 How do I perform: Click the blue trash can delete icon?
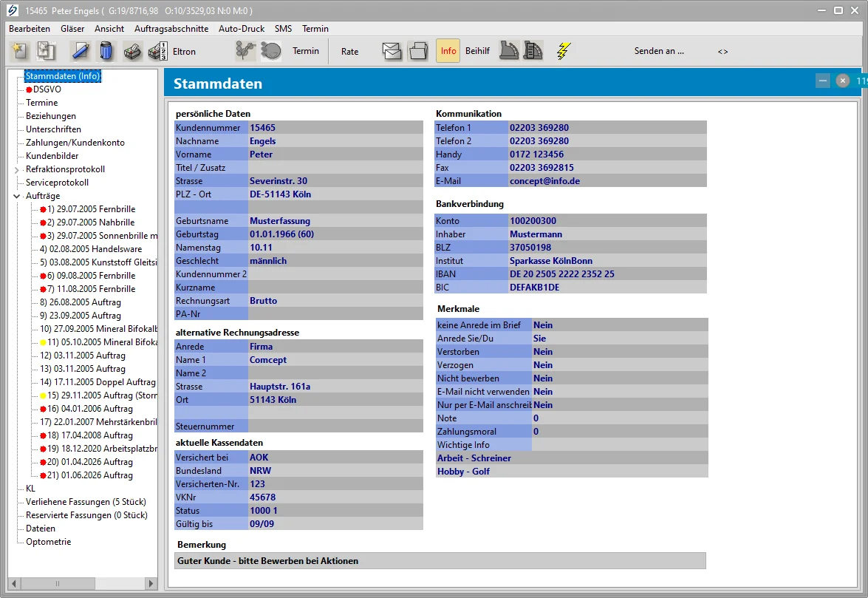point(106,51)
